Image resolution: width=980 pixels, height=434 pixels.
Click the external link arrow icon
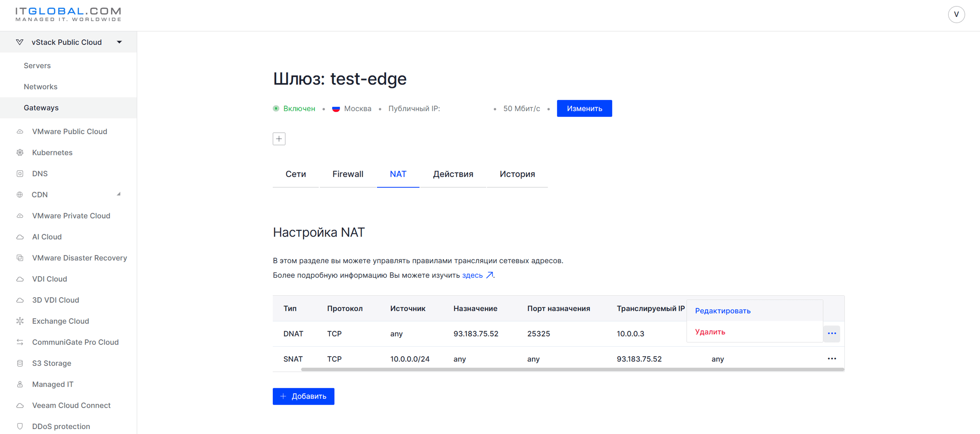tap(490, 275)
